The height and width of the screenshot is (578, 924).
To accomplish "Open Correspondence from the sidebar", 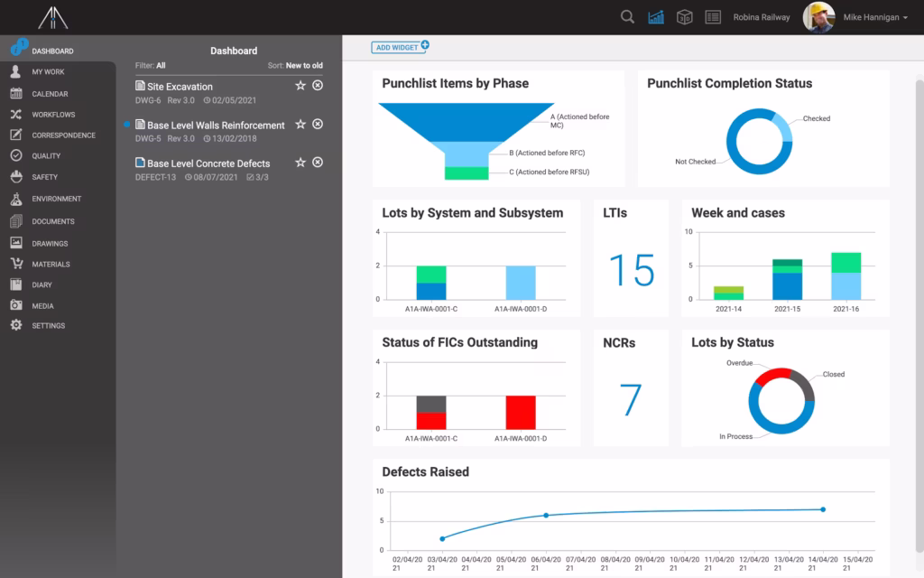I will coord(63,135).
